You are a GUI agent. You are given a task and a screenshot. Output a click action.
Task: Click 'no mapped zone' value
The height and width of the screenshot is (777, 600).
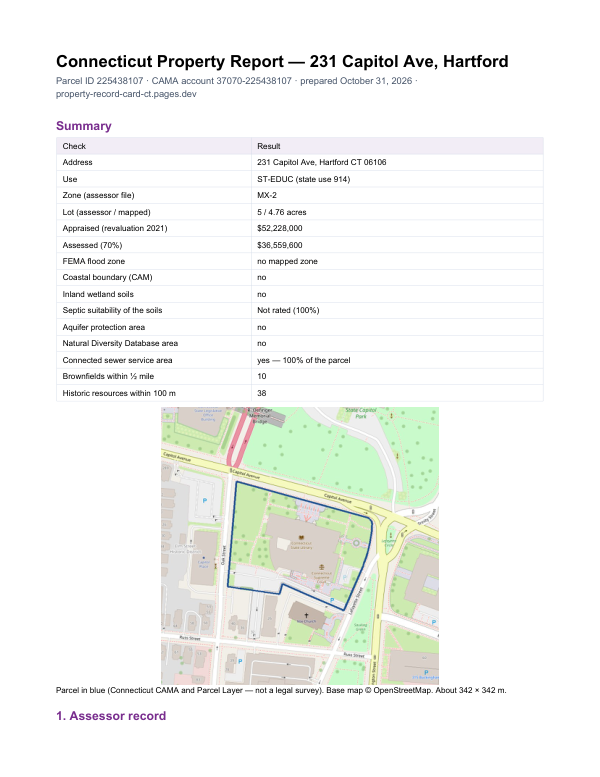click(287, 261)
